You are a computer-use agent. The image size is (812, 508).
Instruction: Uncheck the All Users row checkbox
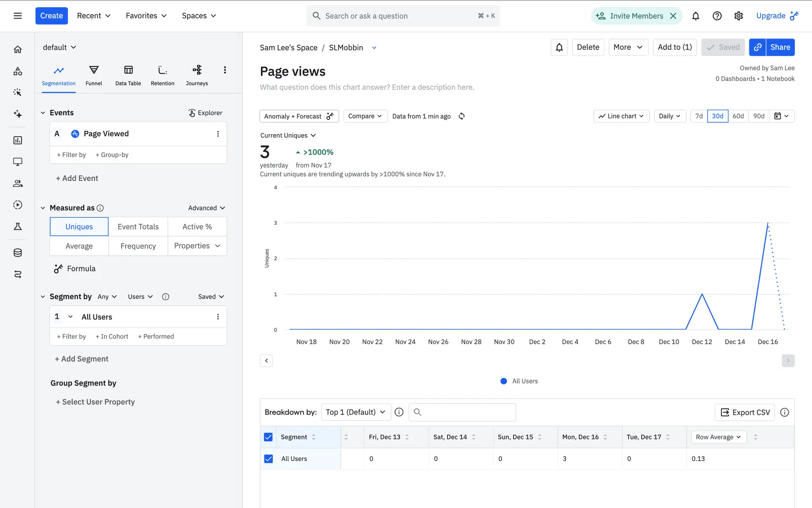point(269,458)
